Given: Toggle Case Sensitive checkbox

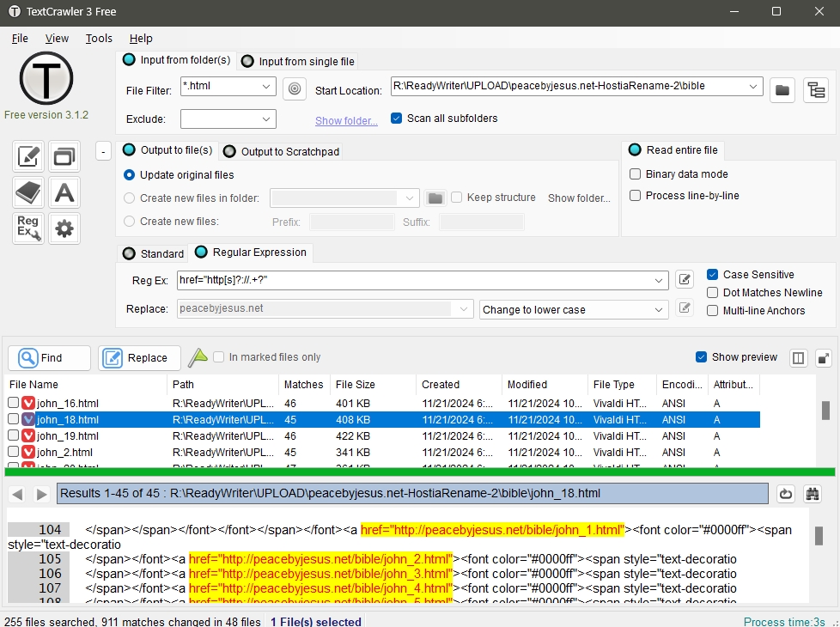Looking at the screenshot, I should tap(713, 274).
